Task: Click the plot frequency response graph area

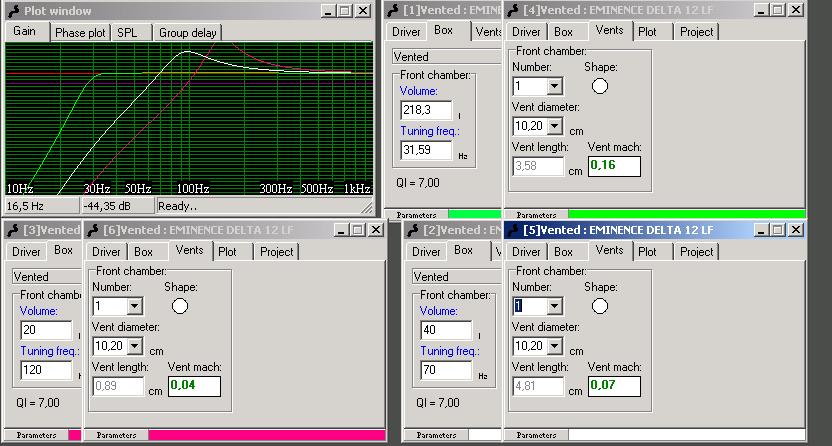Action: coord(189,119)
